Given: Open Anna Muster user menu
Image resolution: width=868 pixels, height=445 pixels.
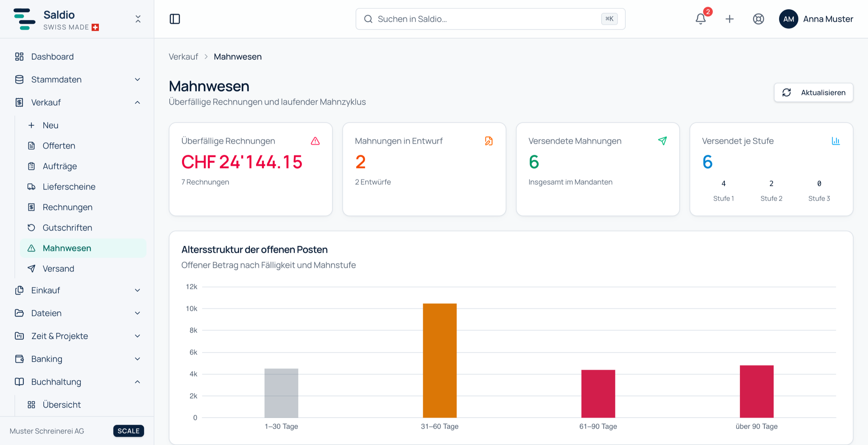Looking at the screenshot, I should click(x=816, y=19).
